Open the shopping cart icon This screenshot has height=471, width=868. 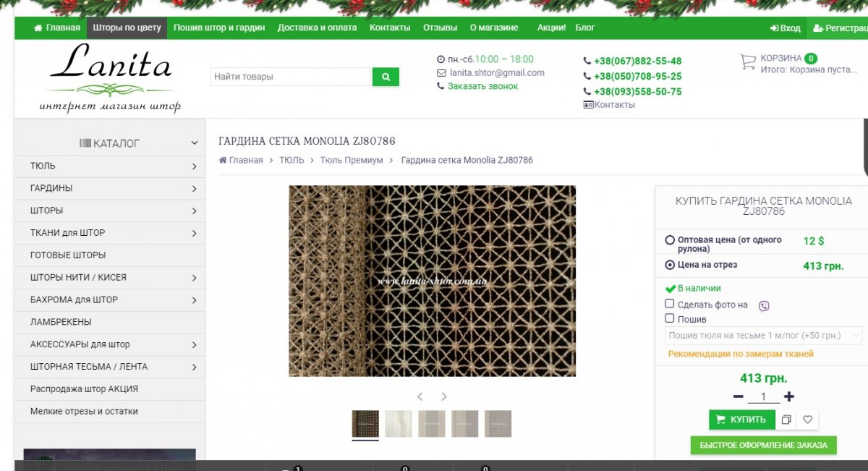click(748, 62)
